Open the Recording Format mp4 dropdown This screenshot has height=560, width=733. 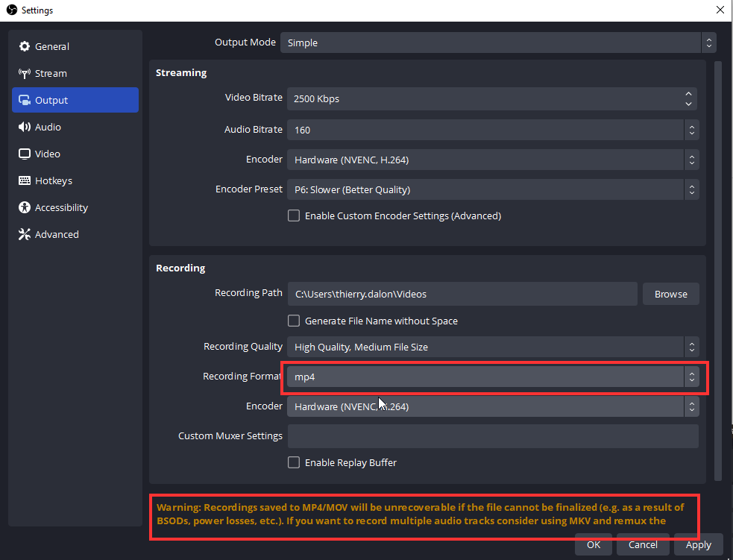pyautogui.click(x=493, y=377)
